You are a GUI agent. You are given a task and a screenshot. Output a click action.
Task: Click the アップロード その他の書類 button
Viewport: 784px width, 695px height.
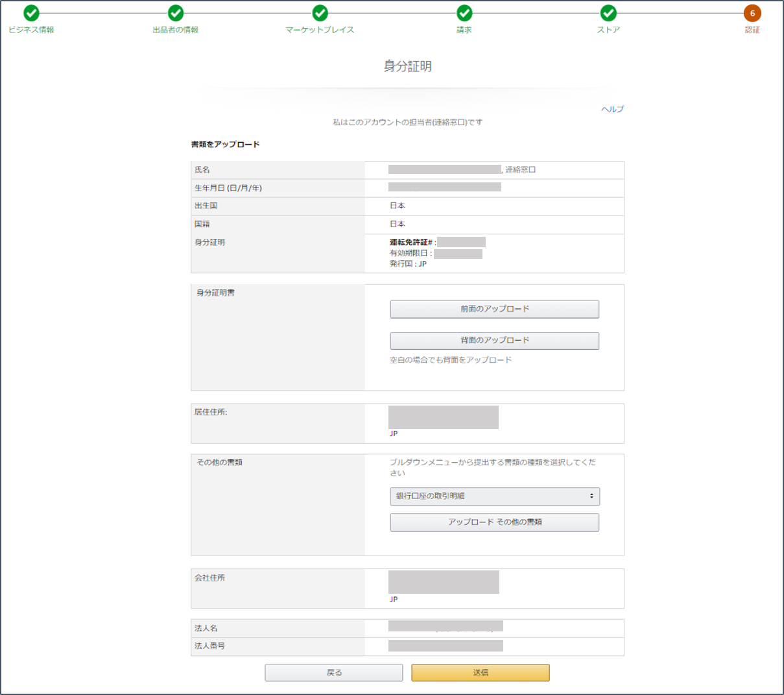tap(495, 522)
